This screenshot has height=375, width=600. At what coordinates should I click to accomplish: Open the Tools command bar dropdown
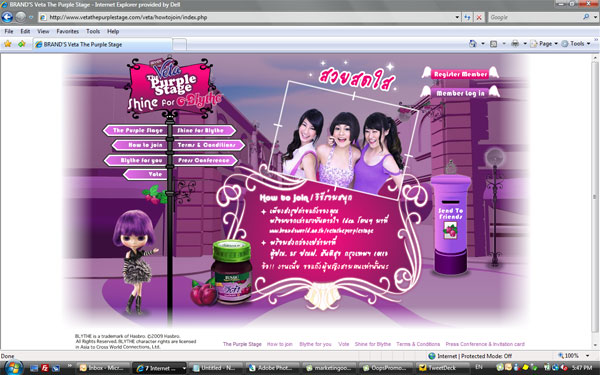pos(576,44)
